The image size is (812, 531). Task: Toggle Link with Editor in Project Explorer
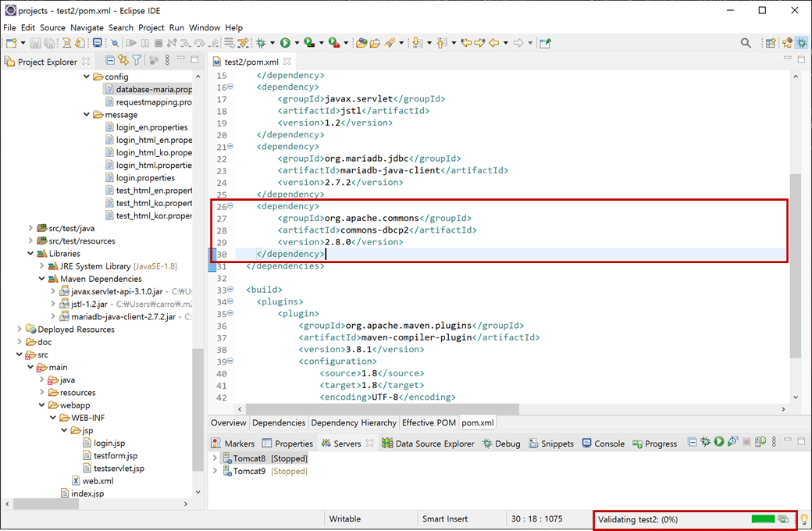(123, 60)
